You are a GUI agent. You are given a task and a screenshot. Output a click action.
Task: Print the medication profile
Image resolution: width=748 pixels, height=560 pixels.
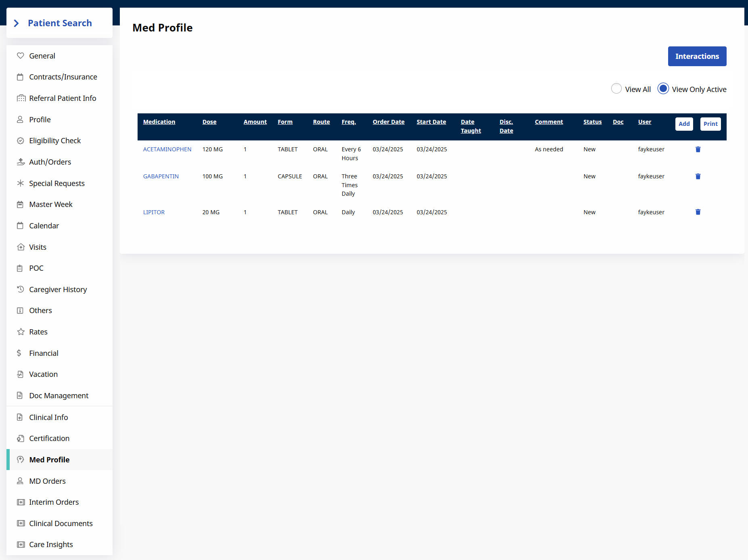click(710, 124)
